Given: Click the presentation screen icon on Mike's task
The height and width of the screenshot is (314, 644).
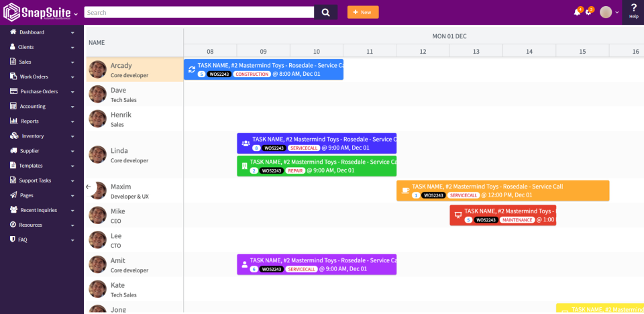Looking at the screenshot, I should pyautogui.click(x=458, y=215).
